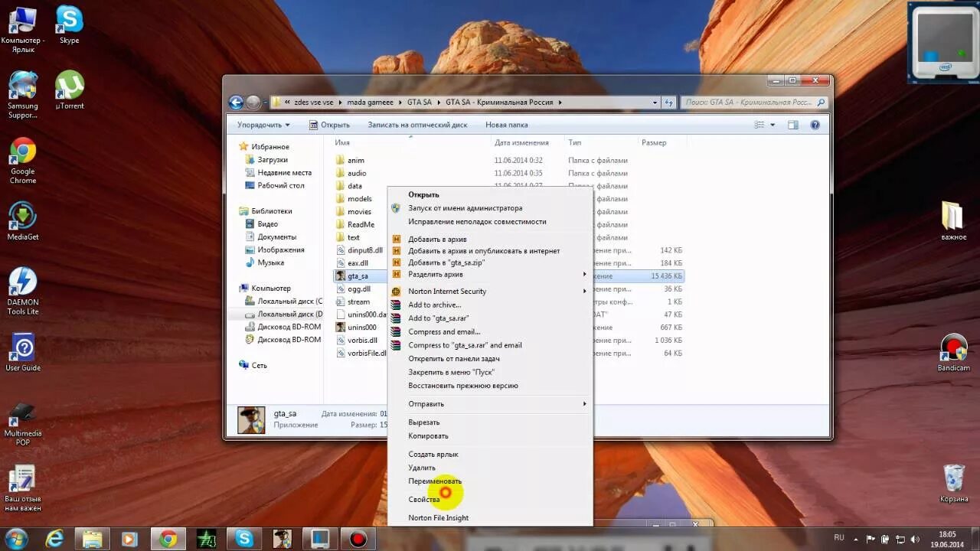Click Записать на оптический диск
The image size is (980, 551).
click(417, 125)
